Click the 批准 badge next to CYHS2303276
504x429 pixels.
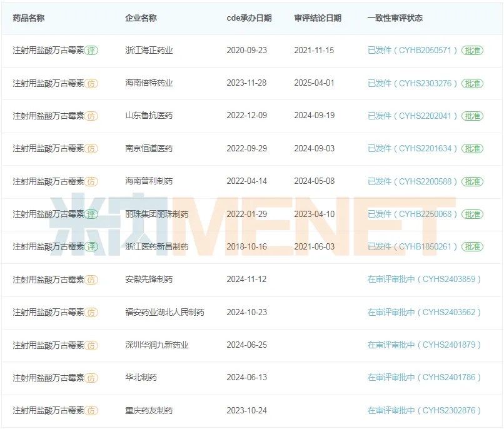473,83
